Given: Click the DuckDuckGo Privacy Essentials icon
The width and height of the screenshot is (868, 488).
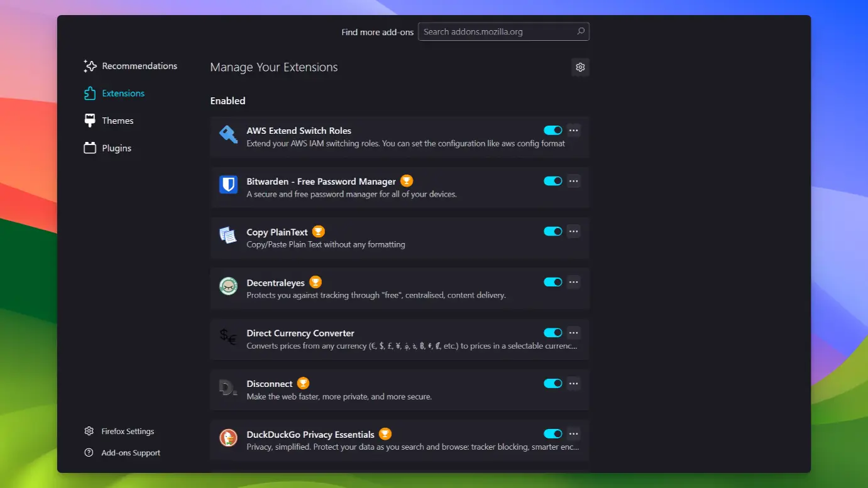Looking at the screenshot, I should (x=228, y=438).
